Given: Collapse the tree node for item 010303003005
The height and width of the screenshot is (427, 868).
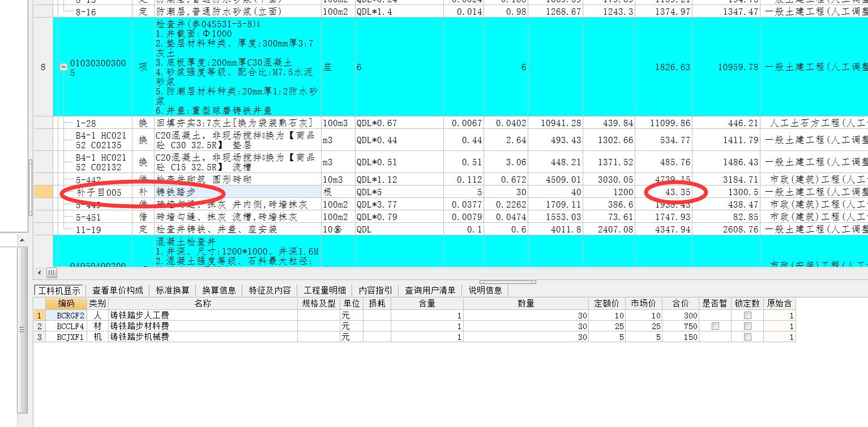Looking at the screenshot, I should (x=63, y=67).
